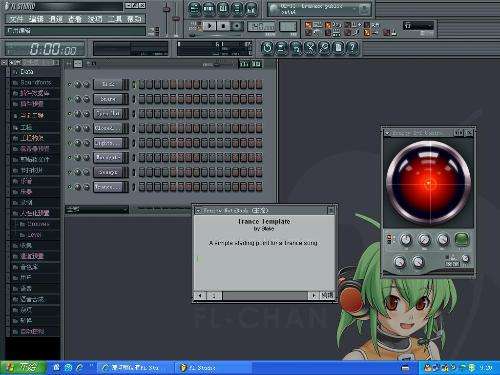500x375 pixels.
Task: Click the swing slider in step sequencer header
Action: 217,65
